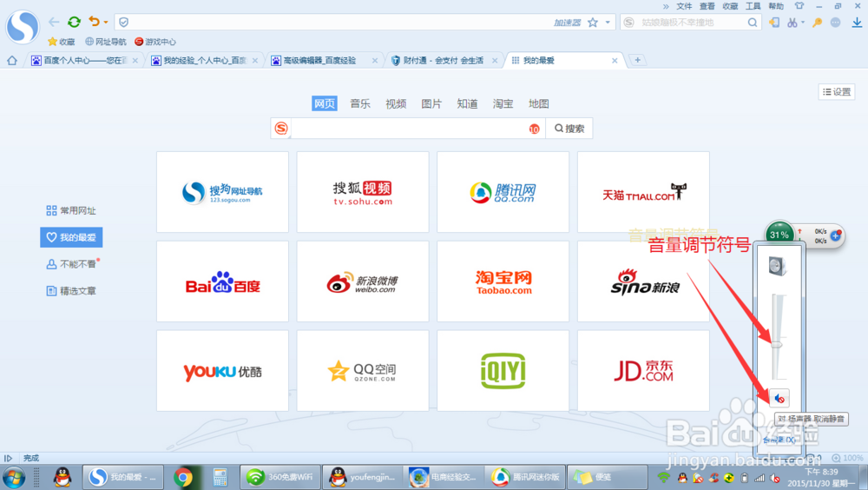Open the 收藏 menu in menu bar
The height and width of the screenshot is (490, 868).
click(730, 6)
